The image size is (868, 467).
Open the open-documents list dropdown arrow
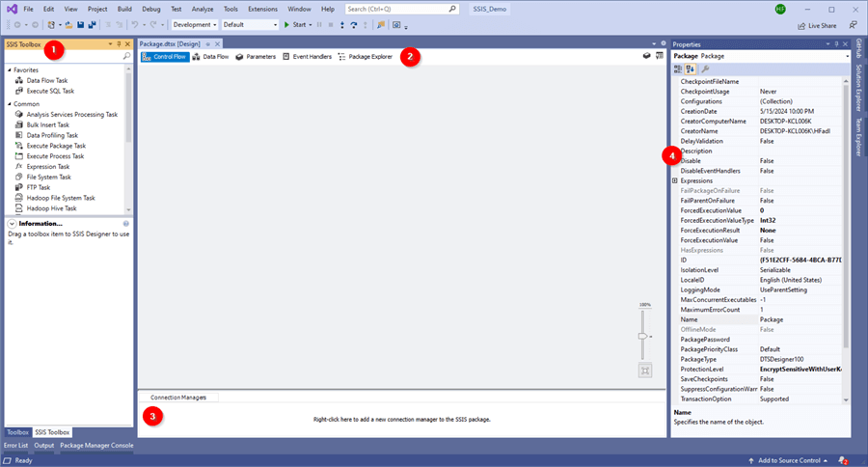pos(654,43)
